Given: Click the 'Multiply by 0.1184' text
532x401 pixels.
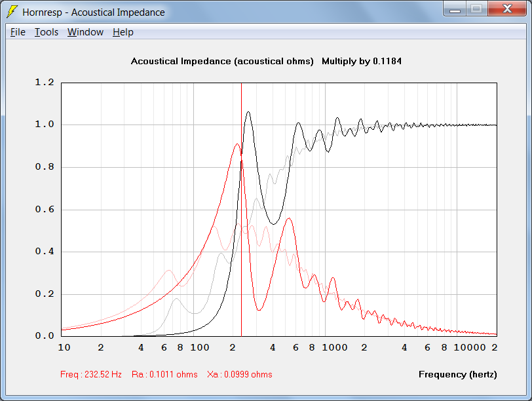Looking at the screenshot, I should [x=362, y=62].
